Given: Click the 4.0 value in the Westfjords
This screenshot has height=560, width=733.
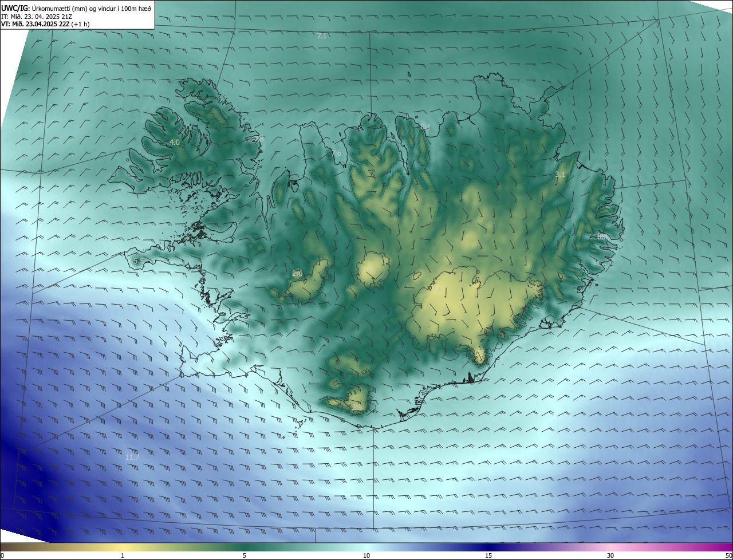Looking at the screenshot, I should pyautogui.click(x=175, y=142).
